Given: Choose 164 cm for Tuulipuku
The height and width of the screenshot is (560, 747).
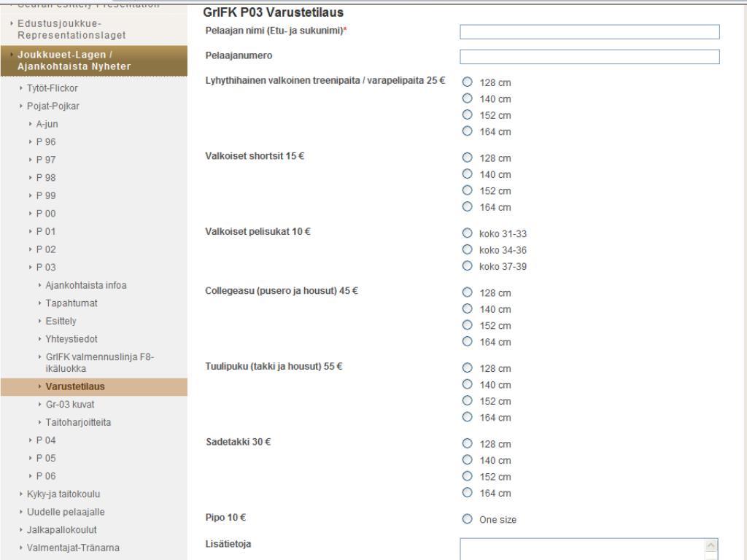Looking at the screenshot, I should click(468, 416).
